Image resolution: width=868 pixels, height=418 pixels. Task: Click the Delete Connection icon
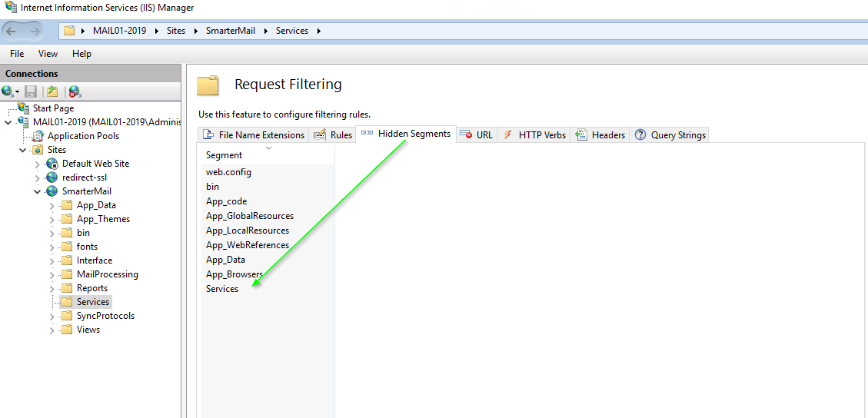click(x=75, y=91)
